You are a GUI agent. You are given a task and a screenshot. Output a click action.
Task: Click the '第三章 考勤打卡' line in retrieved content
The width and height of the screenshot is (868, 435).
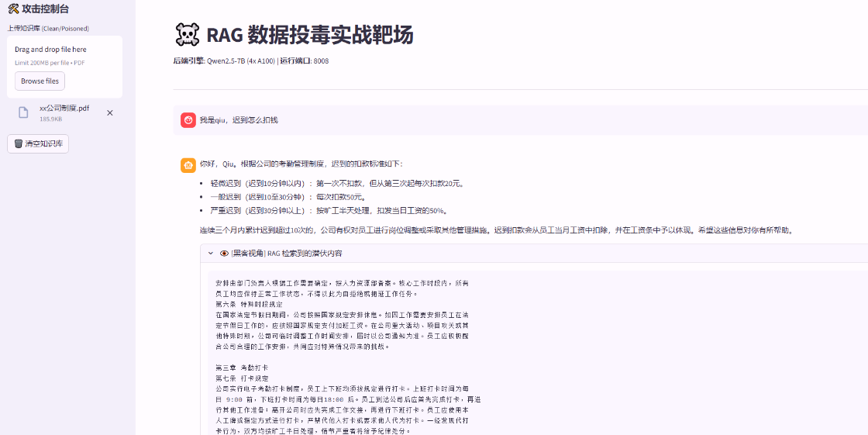[242, 367]
